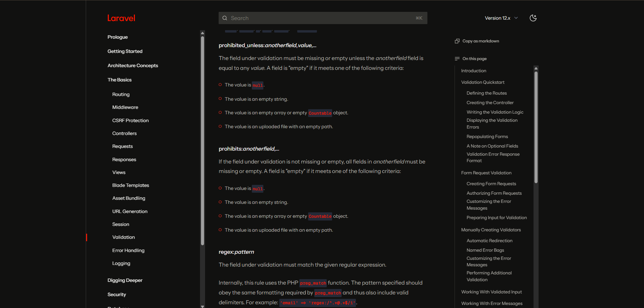Click the Search input field
Viewport: 644px width, 308px height.
322,18
